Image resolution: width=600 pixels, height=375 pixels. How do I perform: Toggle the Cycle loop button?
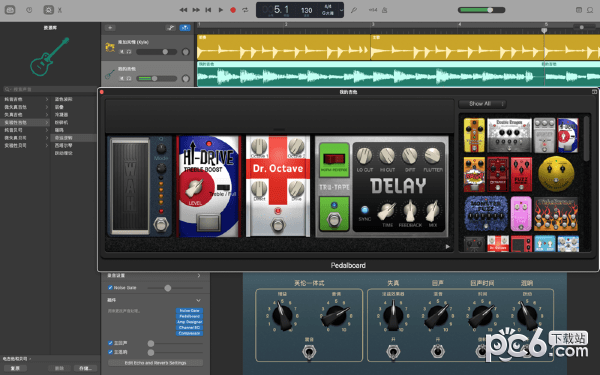pyautogui.click(x=245, y=10)
